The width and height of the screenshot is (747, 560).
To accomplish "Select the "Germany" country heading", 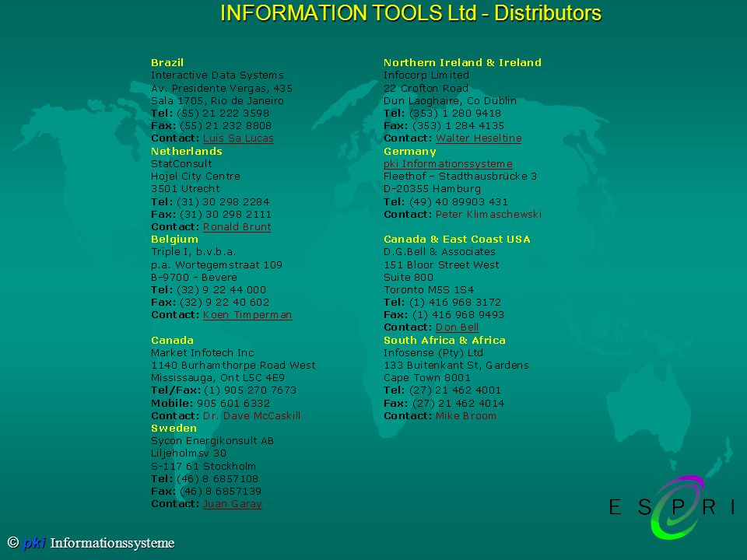I will (410, 152).
